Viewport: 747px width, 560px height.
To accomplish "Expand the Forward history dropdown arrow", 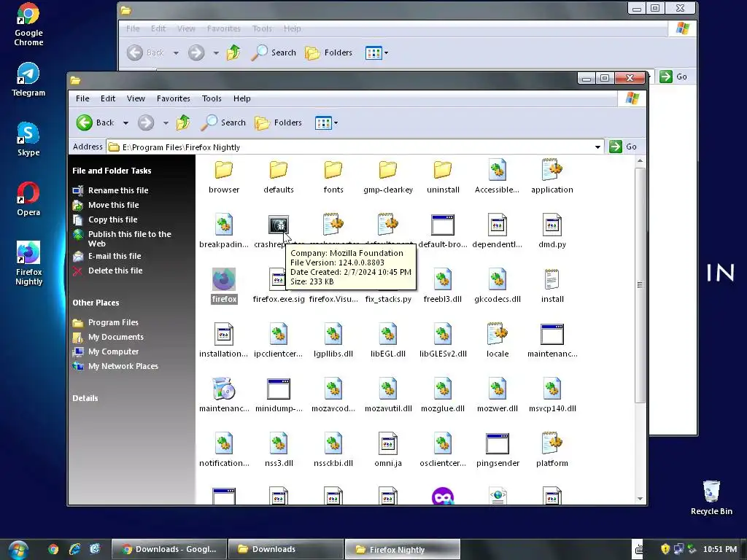I will coord(166,122).
